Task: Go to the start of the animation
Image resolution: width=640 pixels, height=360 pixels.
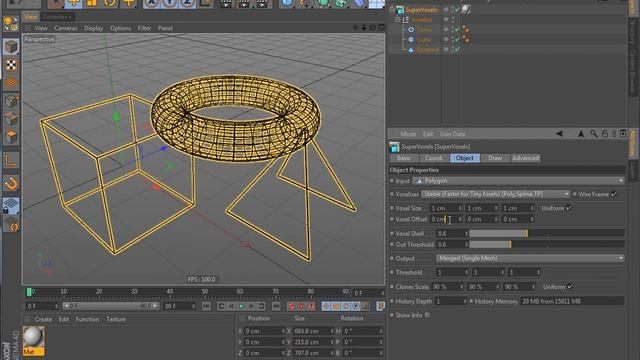Action: [206, 306]
